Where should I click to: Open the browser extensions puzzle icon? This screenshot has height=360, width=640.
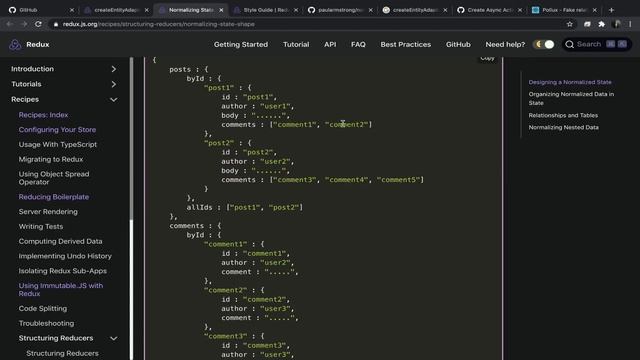coord(602,24)
